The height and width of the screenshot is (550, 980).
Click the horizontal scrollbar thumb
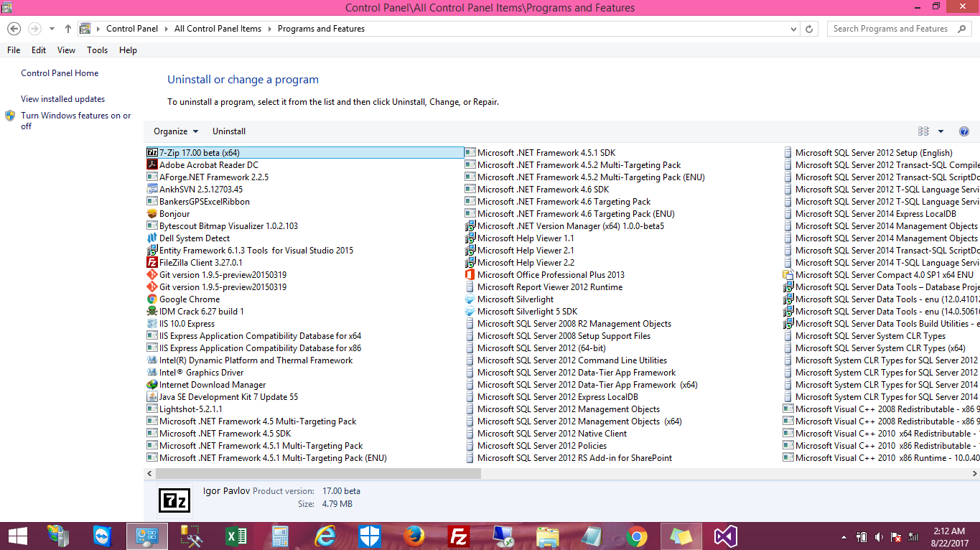coord(318,474)
